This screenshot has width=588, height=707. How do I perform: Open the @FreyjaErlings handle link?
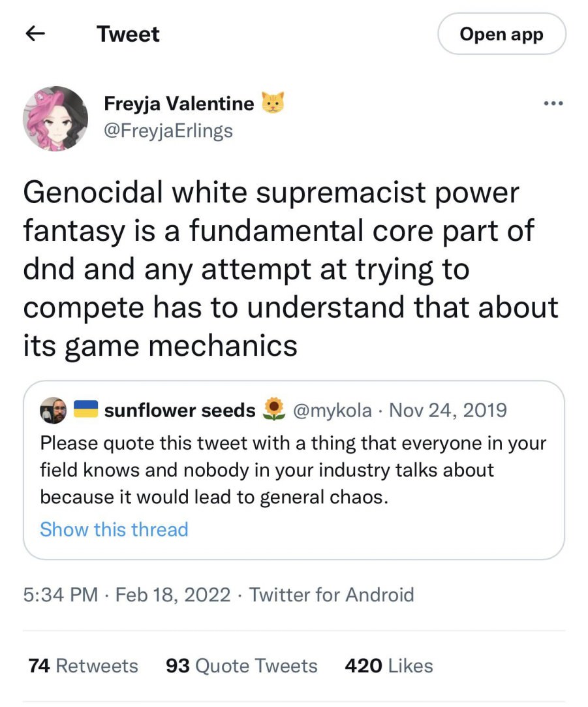pyautogui.click(x=168, y=131)
